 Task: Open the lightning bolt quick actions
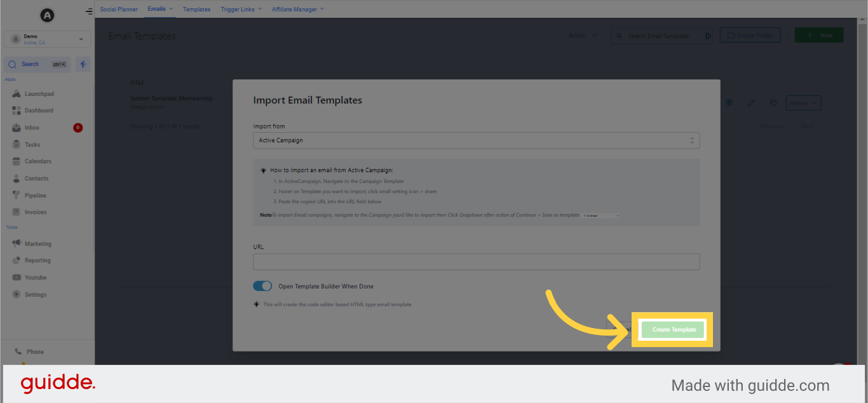(x=83, y=64)
